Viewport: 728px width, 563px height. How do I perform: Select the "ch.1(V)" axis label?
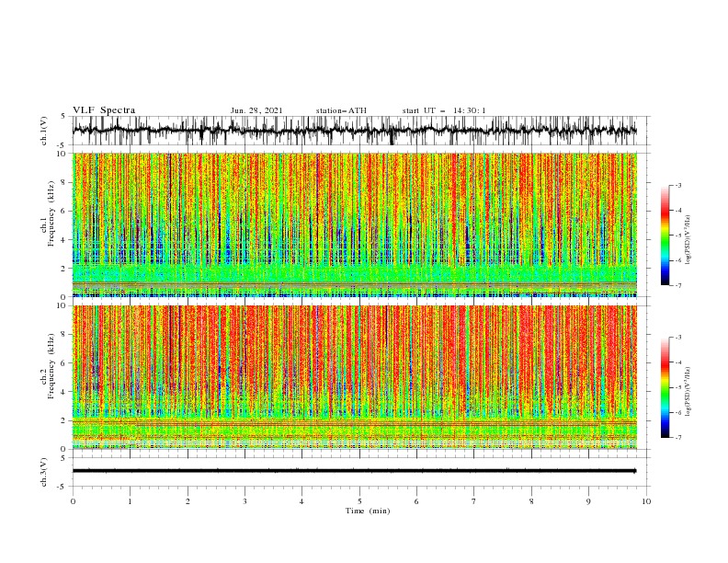click(44, 131)
